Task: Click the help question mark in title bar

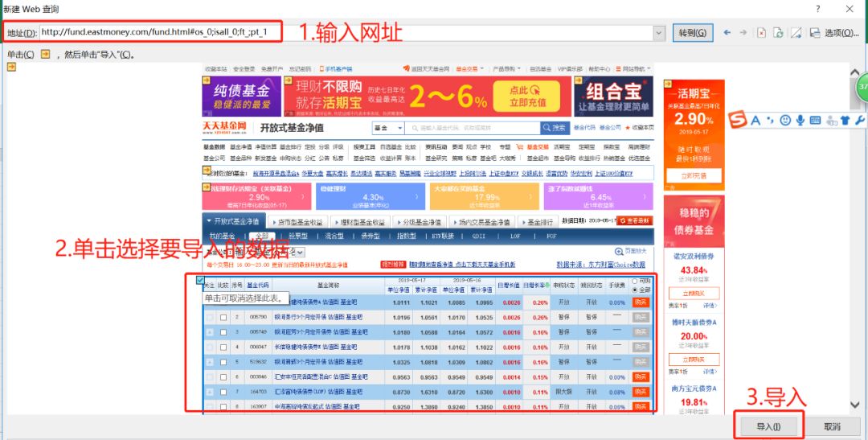Action: [817, 9]
